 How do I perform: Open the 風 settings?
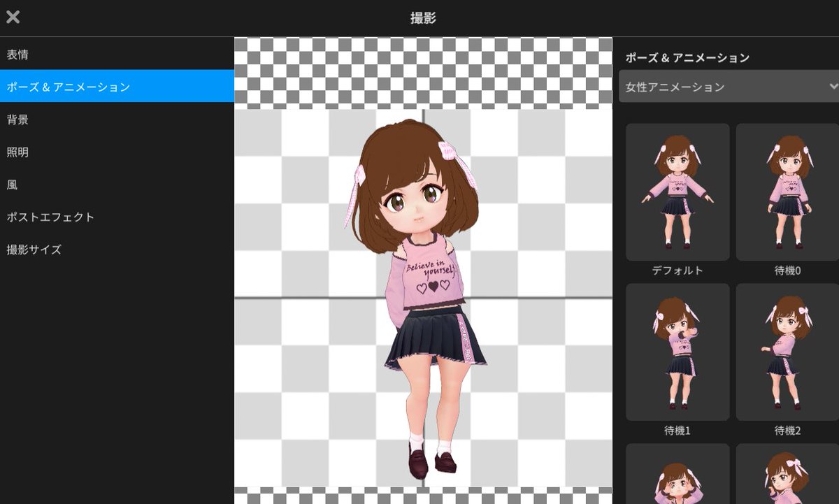coord(117,185)
